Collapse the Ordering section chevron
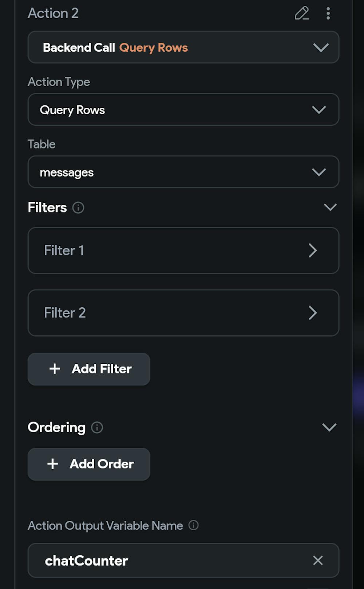 (329, 427)
